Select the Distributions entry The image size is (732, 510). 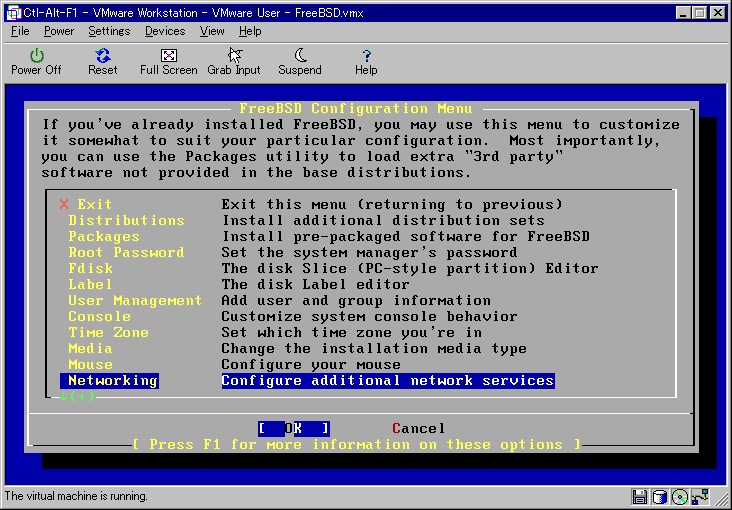[x=127, y=220]
